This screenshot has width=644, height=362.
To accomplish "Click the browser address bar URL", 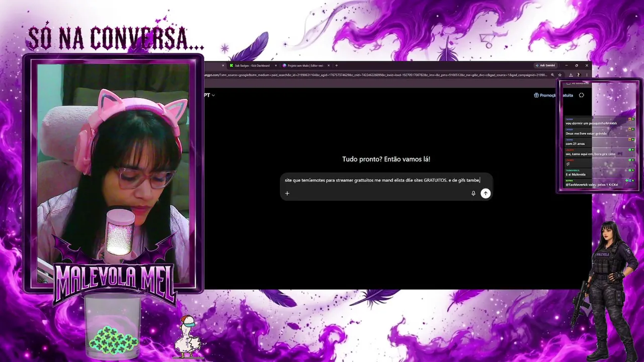I will coord(375,75).
